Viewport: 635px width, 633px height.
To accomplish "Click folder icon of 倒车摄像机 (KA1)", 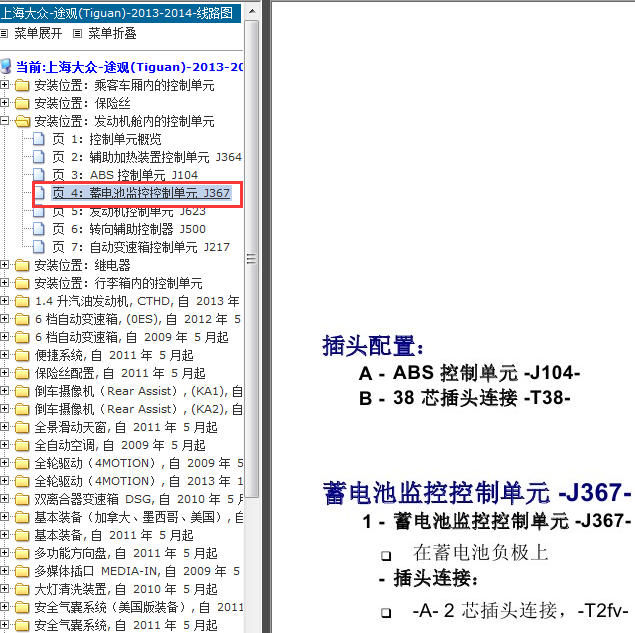I will click(x=22, y=391).
